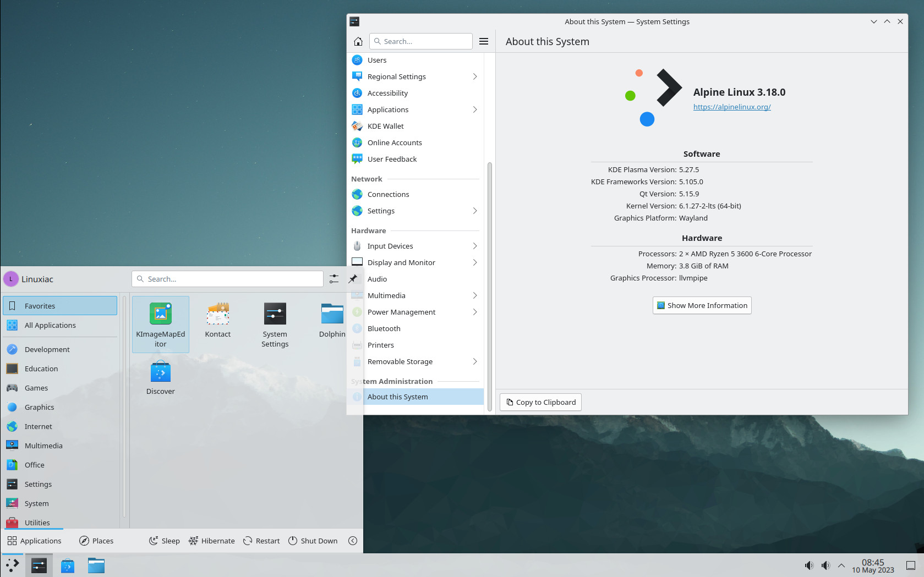Expand network Settings category
Image resolution: width=924 pixels, height=577 pixels.
pyautogui.click(x=415, y=211)
